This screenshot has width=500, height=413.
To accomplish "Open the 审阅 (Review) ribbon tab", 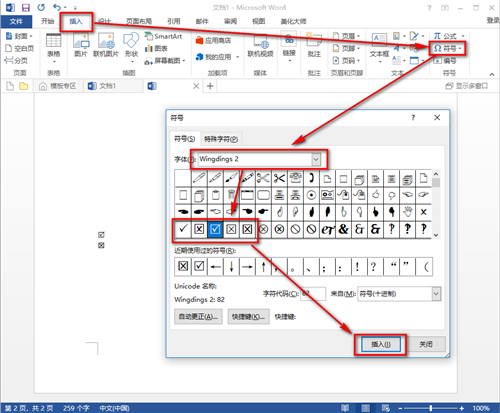I will click(x=230, y=21).
